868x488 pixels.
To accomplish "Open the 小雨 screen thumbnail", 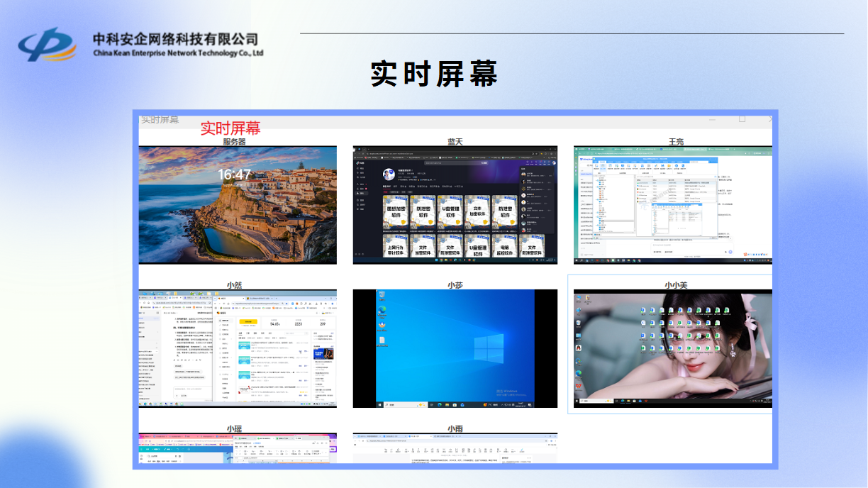I will pyautogui.click(x=455, y=448).
